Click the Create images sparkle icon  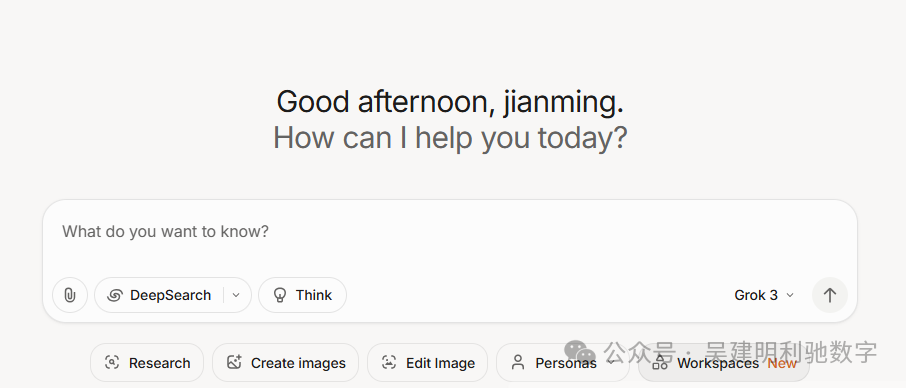click(x=234, y=363)
